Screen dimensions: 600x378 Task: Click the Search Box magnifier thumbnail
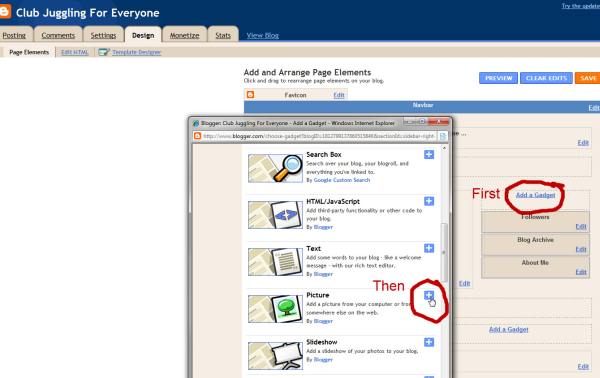click(x=275, y=168)
